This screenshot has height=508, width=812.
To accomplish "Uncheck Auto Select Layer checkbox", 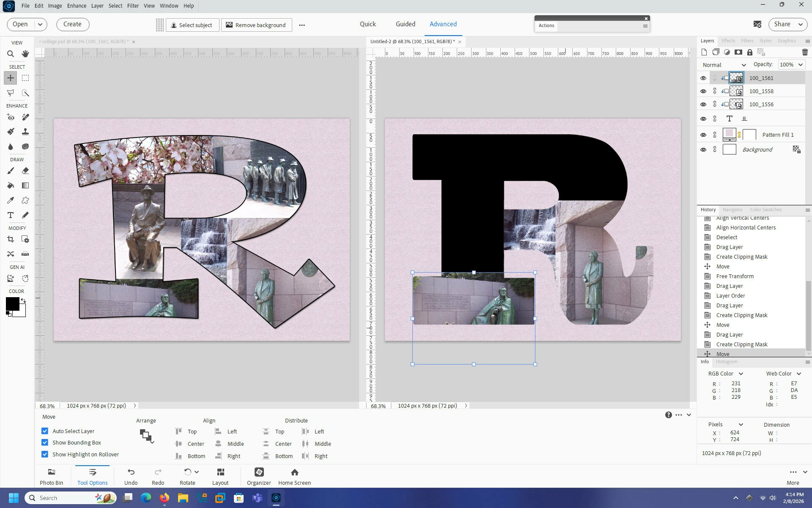I will pyautogui.click(x=45, y=431).
